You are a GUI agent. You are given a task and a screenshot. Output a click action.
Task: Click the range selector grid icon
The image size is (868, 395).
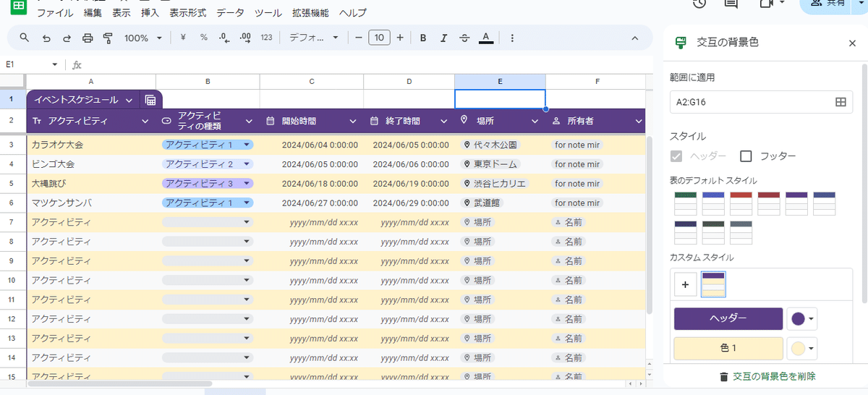[x=841, y=102]
